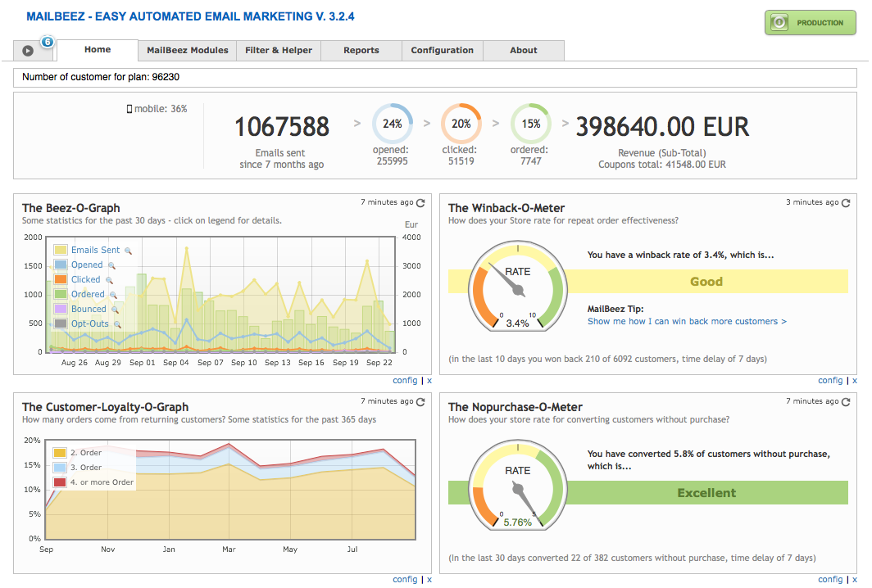Click the yellow Emails Sent color swatch

(61, 250)
